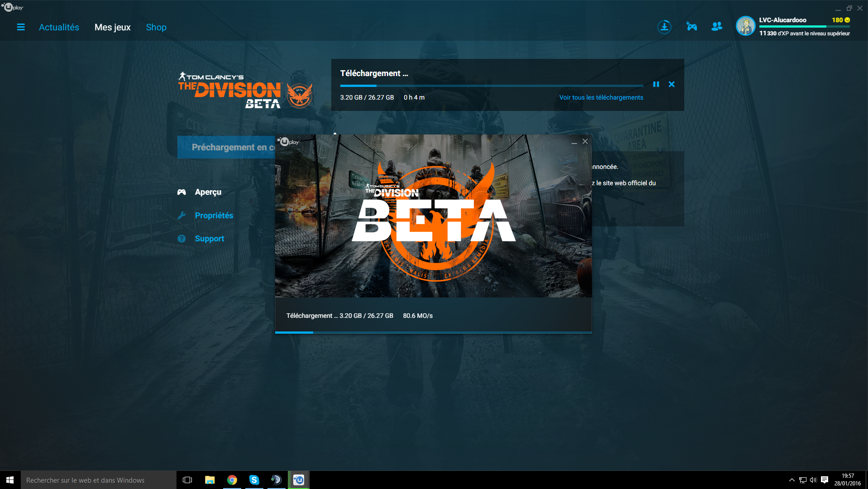Click the Propriétés wrench icon
868x489 pixels.
click(x=181, y=216)
